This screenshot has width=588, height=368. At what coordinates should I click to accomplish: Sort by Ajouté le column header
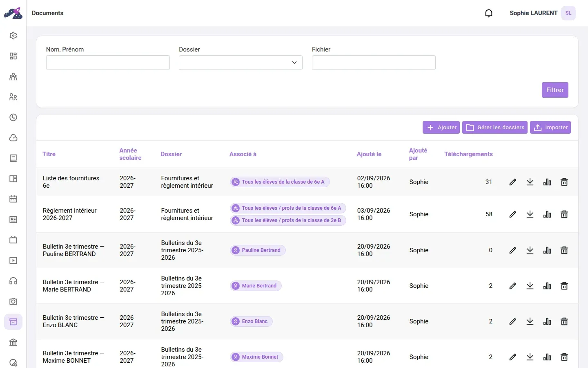pyautogui.click(x=369, y=154)
